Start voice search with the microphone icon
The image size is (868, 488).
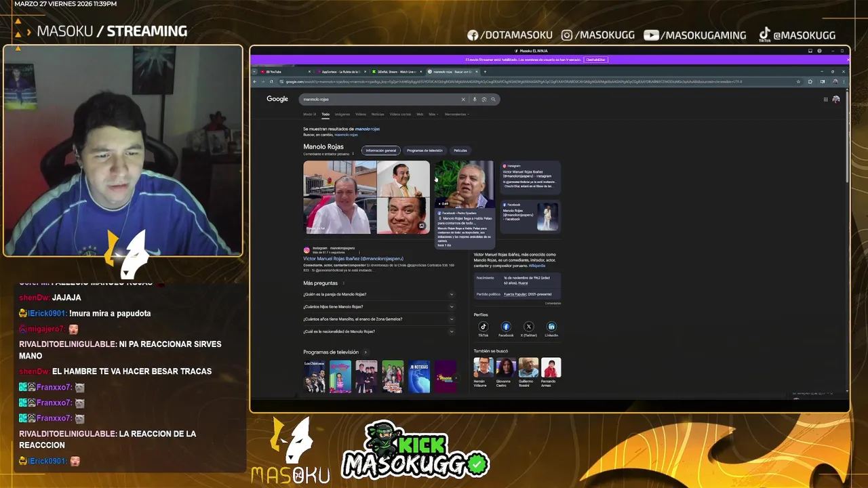(x=475, y=100)
